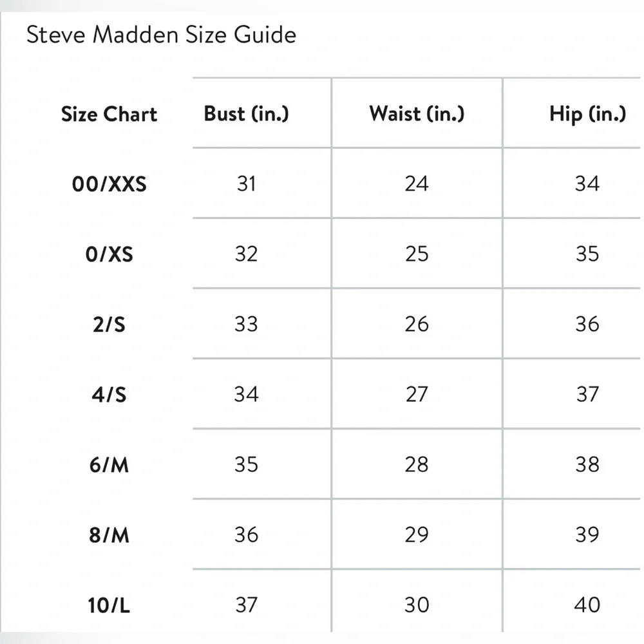The width and height of the screenshot is (644, 644).
Task: Click waist value 27 for 4/S
Action: pyautogui.click(x=417, y=394)
